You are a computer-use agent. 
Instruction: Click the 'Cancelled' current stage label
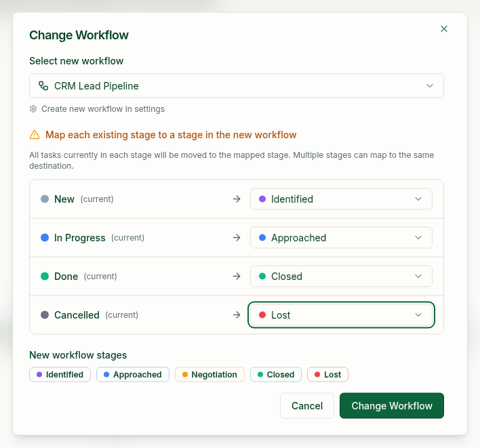77,314
